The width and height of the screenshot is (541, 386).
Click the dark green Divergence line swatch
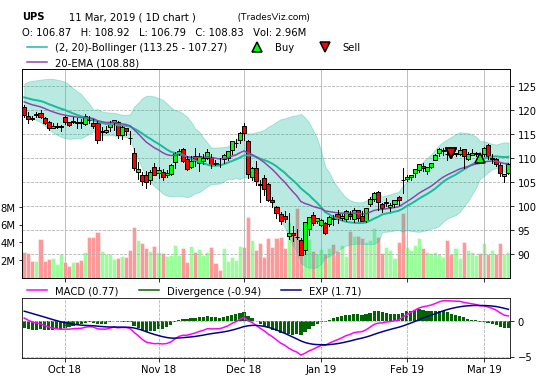click(149, 290)
